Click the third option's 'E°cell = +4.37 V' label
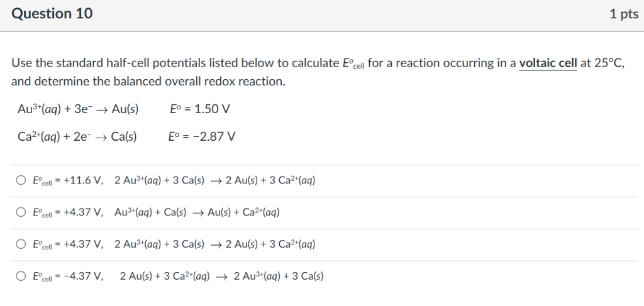Screen dimensions: 644x306 (68, 244)
